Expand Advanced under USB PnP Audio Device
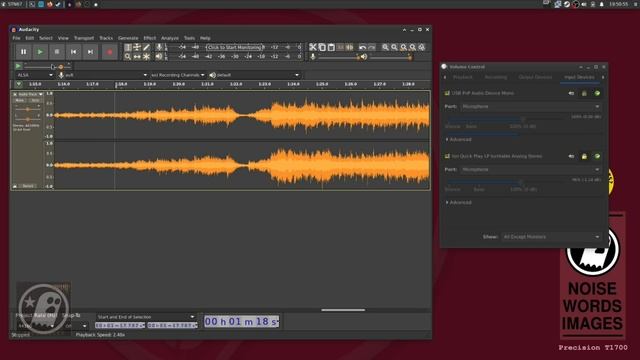Image resolution: width=640 pixels, height=360 pixels. point(458,140)
